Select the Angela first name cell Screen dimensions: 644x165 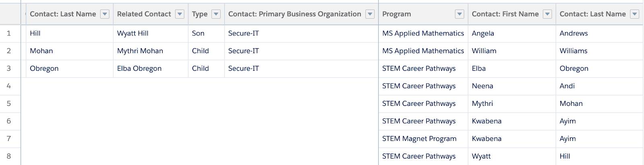[483, 33]
